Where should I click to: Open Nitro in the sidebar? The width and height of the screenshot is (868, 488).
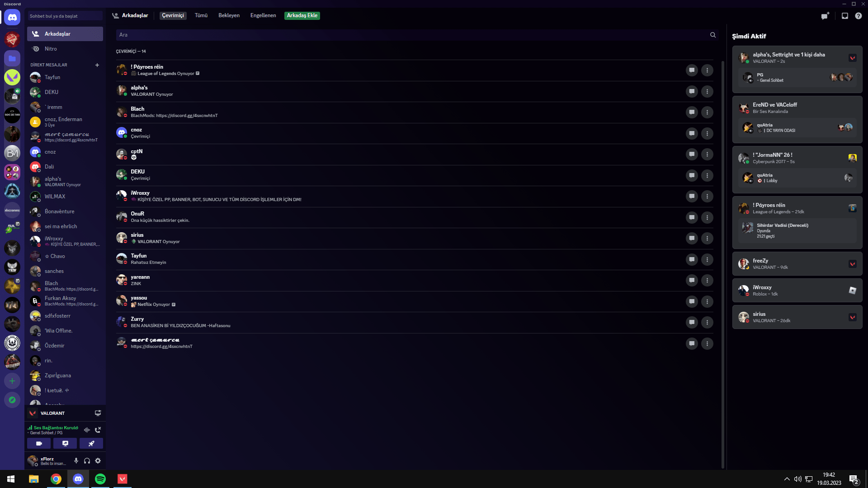(65, 49)
